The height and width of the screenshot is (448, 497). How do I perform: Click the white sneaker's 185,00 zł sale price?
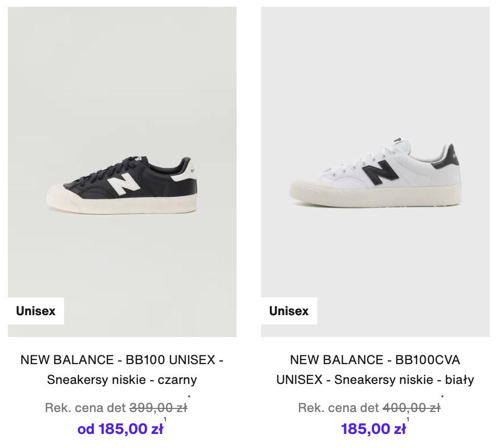point(374,429)
